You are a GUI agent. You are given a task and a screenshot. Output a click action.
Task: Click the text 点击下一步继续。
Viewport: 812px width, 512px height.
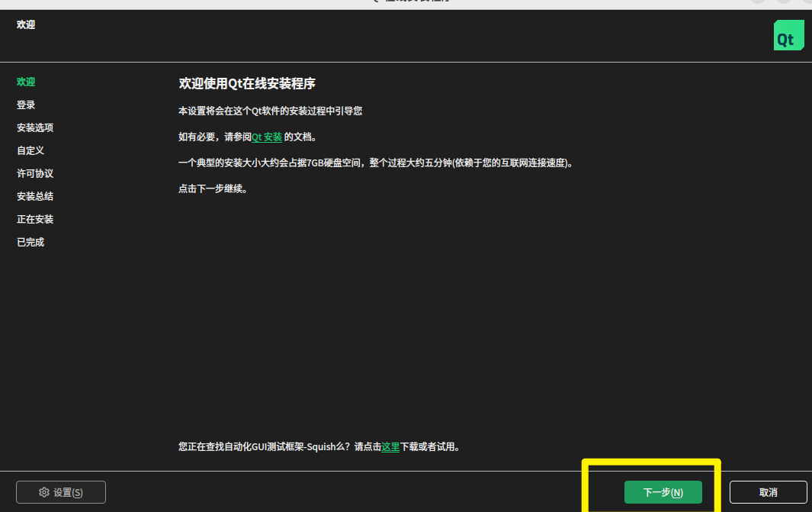point(213,188)
